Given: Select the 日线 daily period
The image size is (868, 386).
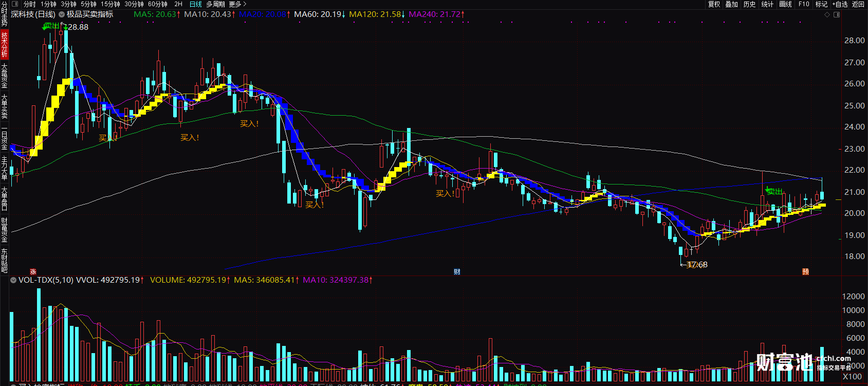Looking at the screenshot, I should [x=196, y=4].
